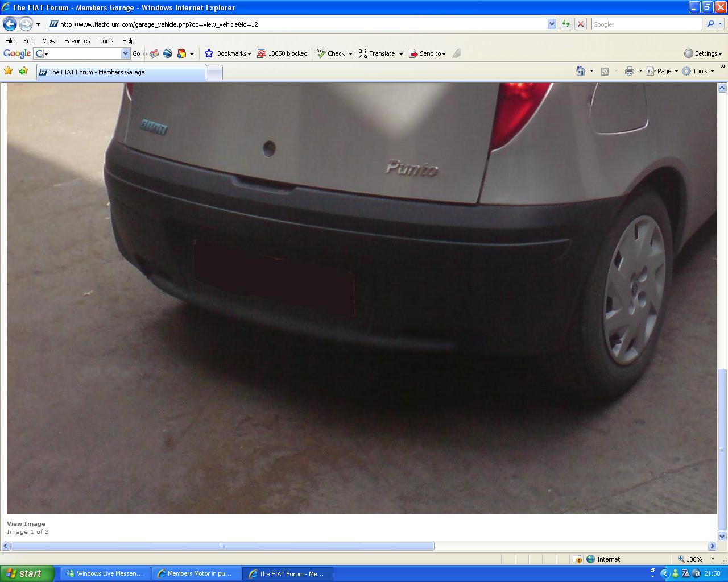Refresh the page using the green arrows

[566, 24]
